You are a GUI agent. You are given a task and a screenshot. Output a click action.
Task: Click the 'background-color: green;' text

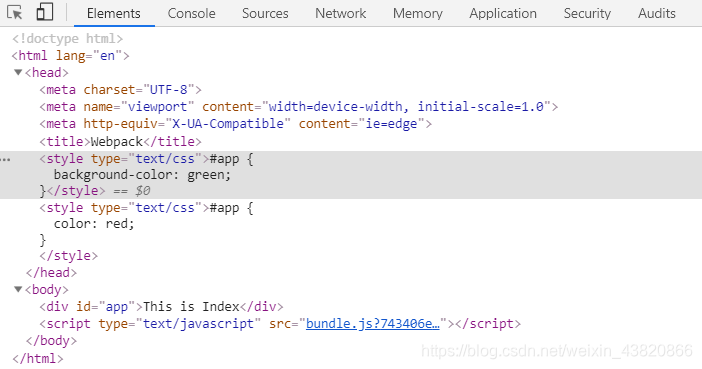tap(142, 175)
